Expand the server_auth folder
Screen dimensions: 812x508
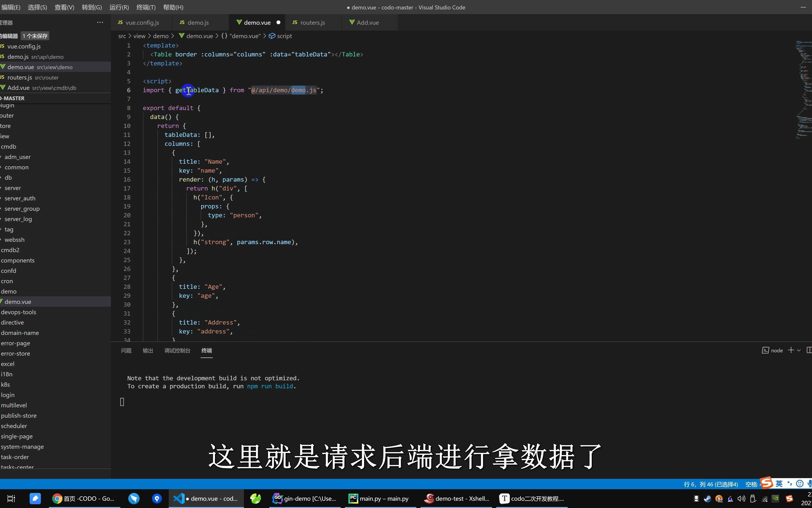[20, 198]
